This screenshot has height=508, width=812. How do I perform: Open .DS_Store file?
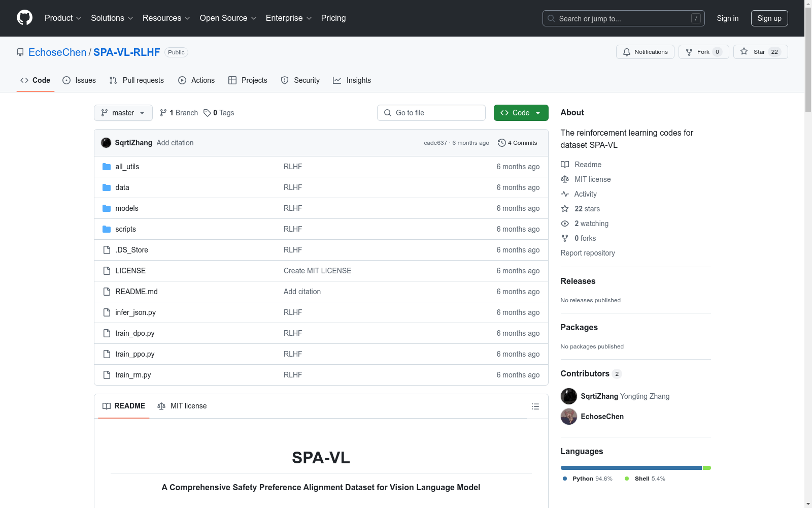132,250
